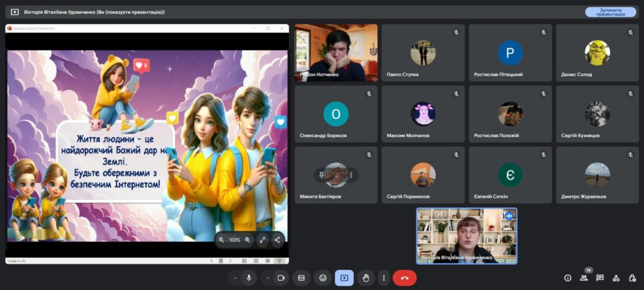Click the present screen icon
Viewport: 644px width, 290px height.
[344, 277]
